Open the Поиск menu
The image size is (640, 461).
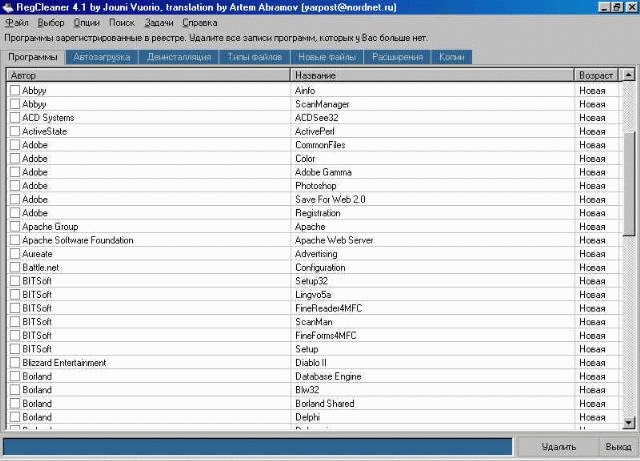(x=122, y=23)
